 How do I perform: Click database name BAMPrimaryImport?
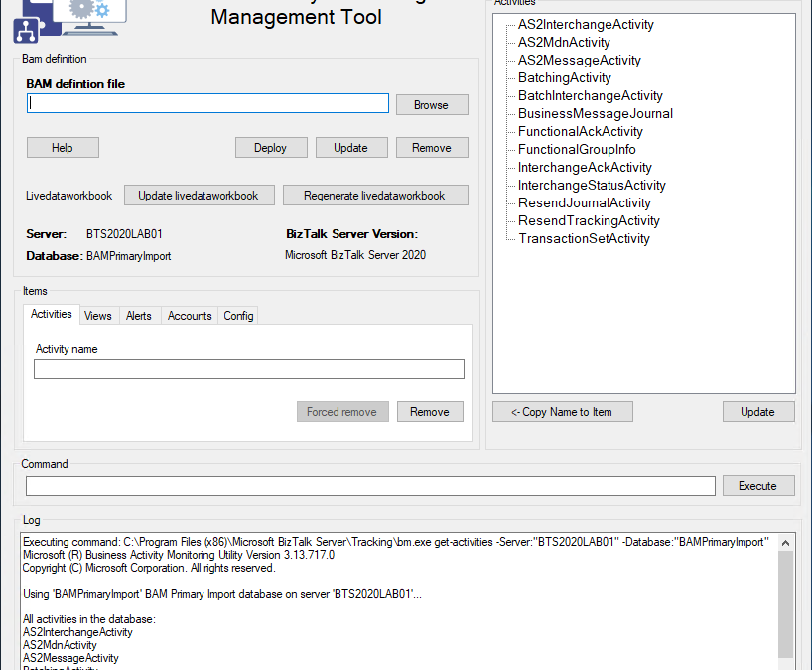128,256
